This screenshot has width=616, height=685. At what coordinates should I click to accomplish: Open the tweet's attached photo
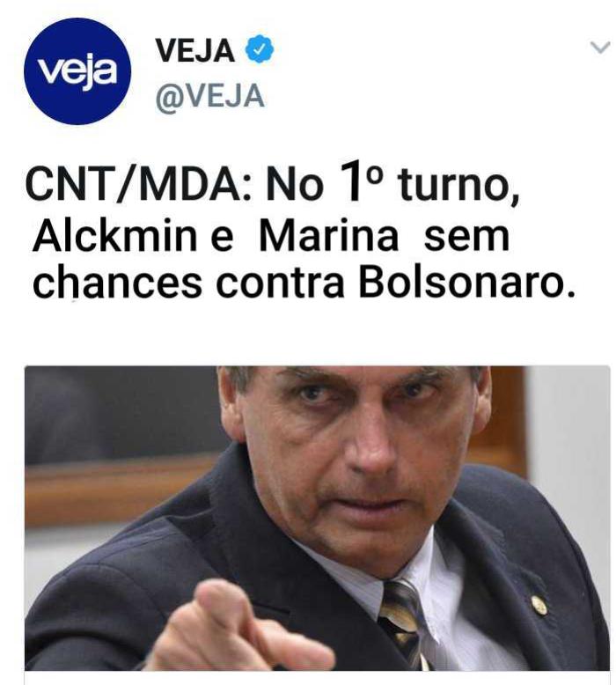(x=317, y=518)
